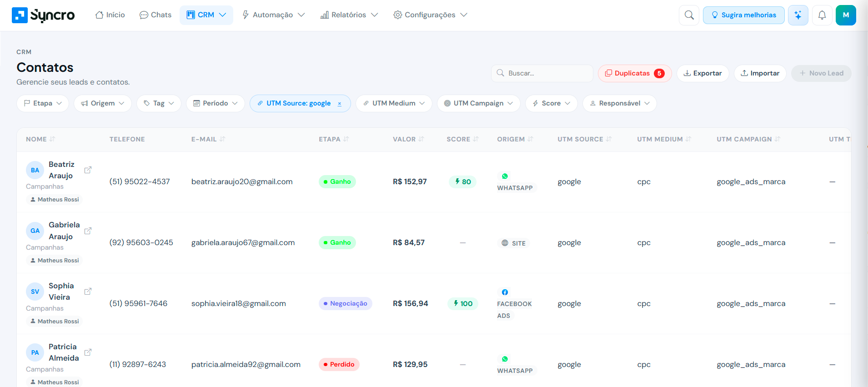868x387 pixels.
Task: Click score 80 badge for Beatriz
Action: pyautogui.click(x=462, y=181)
